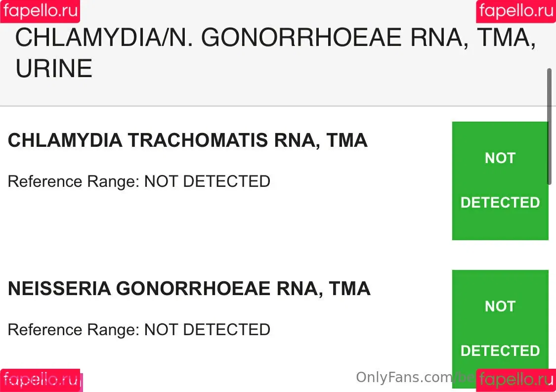Select the Chlamydia Trachomatis RNA, TMA heading

[187, 141]
